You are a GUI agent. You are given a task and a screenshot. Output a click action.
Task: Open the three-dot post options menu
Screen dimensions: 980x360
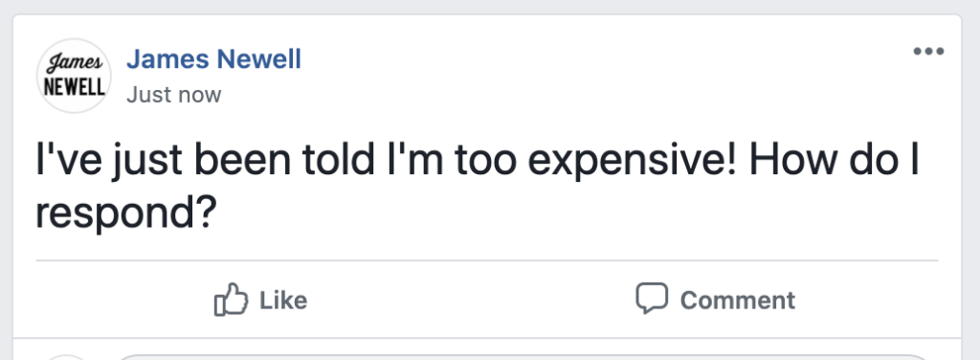(x=928, y=52)
